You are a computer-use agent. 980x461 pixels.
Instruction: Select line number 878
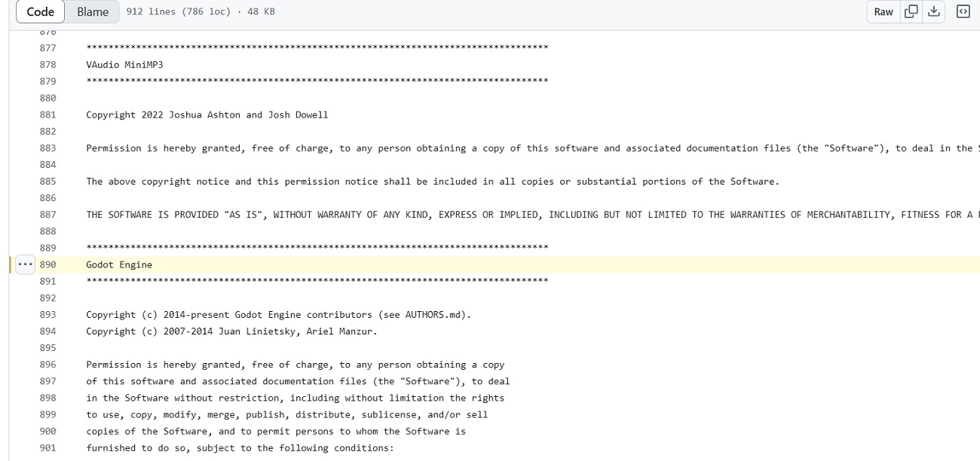pos(47,65)
